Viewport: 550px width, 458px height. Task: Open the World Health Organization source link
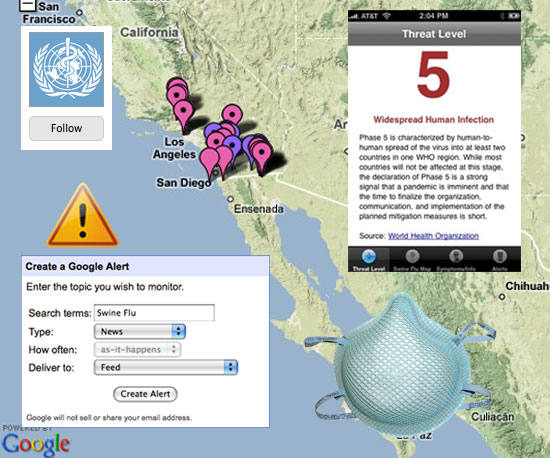[433, 236]
